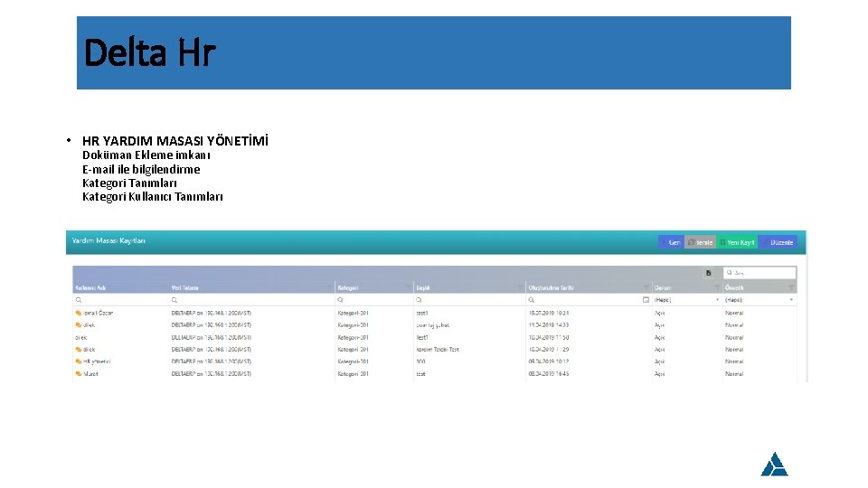Open the Durum (Hepsi) filter dropdown

[686, 300]
